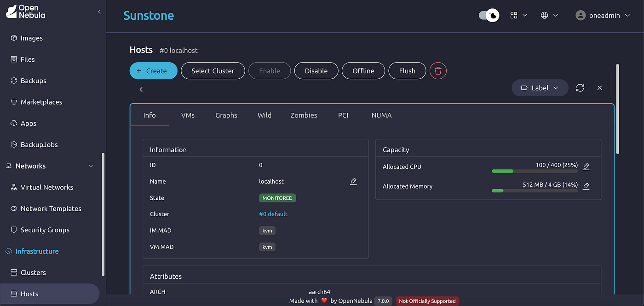644x306 pixels.
Task: Click the Create host button
Action: 154,71
